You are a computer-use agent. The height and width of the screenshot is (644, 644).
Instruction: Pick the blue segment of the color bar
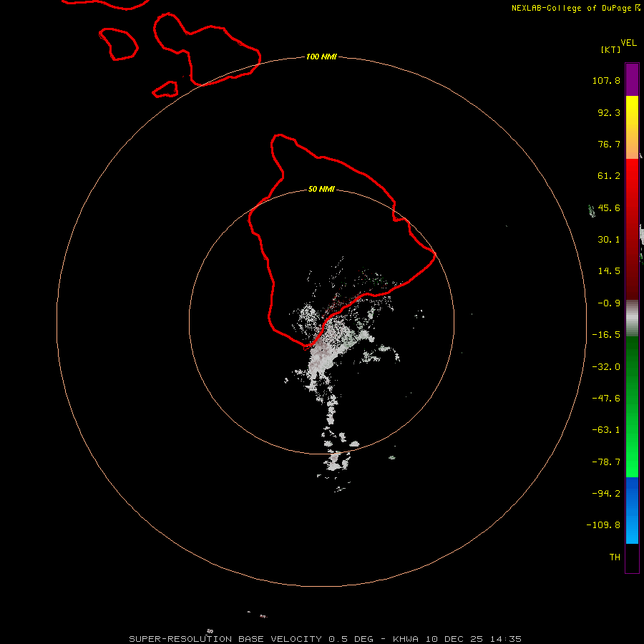click(632, 510)
